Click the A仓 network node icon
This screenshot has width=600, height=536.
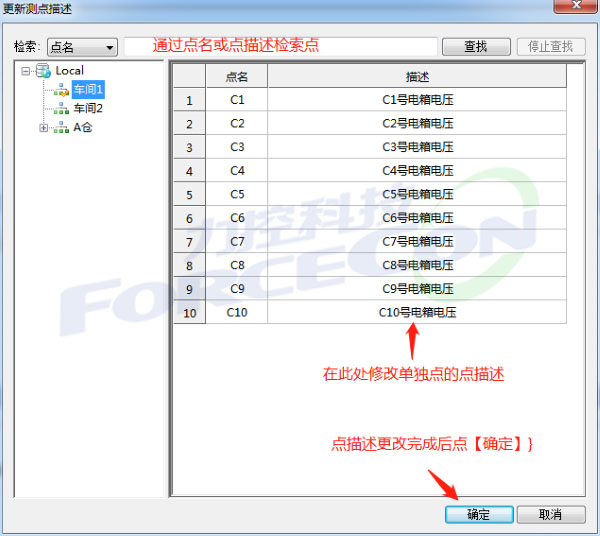pyautogui.click(x=61, y=127)
